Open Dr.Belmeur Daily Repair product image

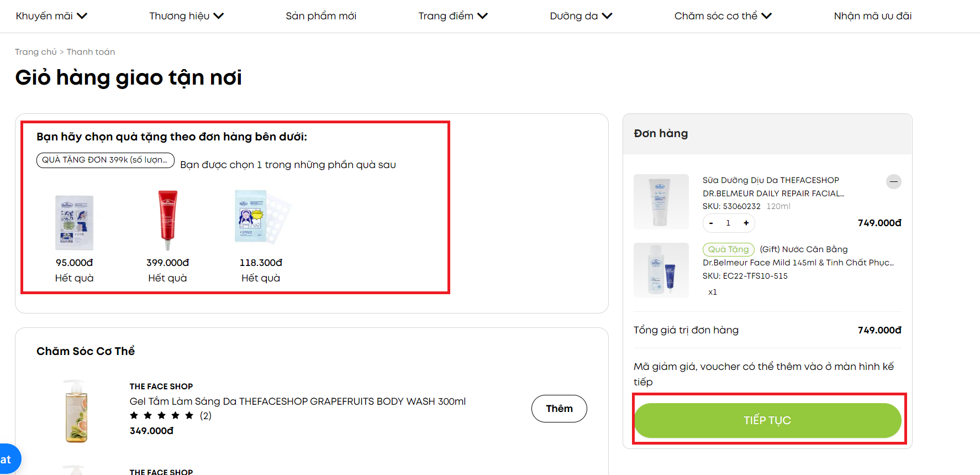661,202
